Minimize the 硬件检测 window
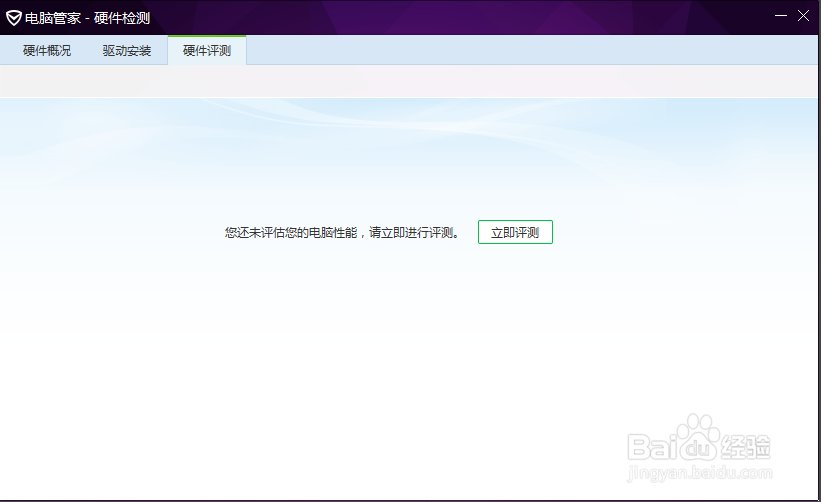The image size is (821, 502). pos(781,16)
